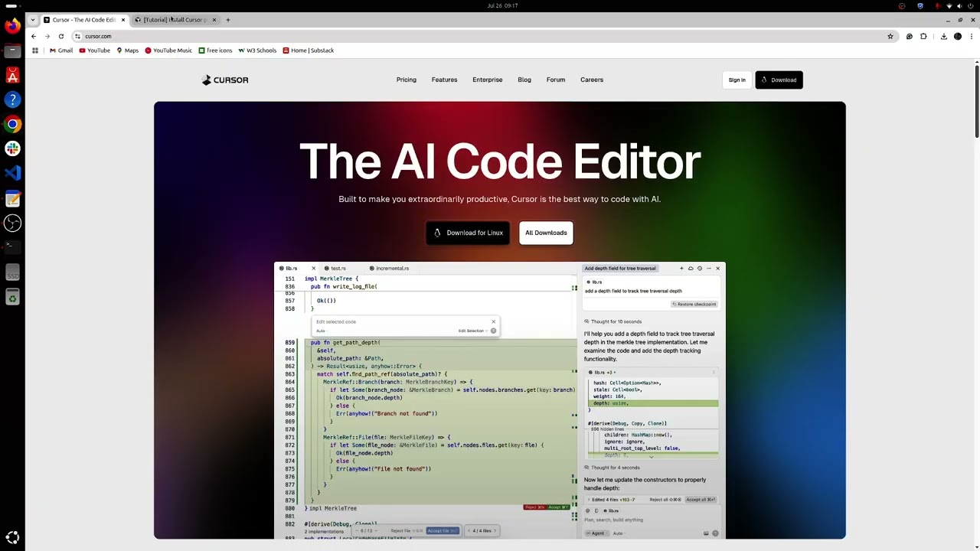Open the W3 Schools bookmark

257,51
